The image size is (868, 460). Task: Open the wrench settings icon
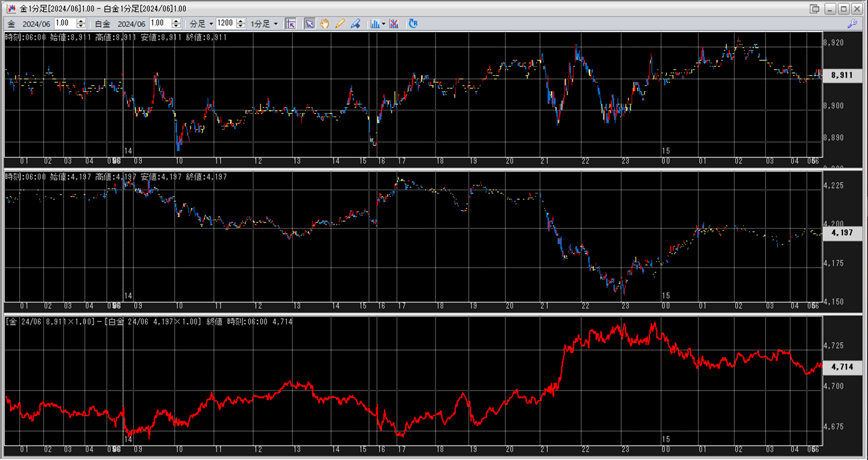pyautogui.click(x=852, y=24)
